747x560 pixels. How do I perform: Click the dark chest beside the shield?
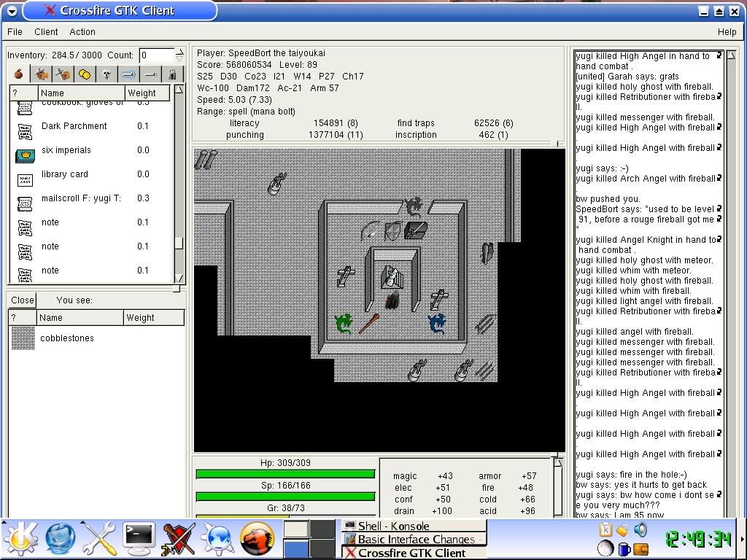[x=415, y=231]
